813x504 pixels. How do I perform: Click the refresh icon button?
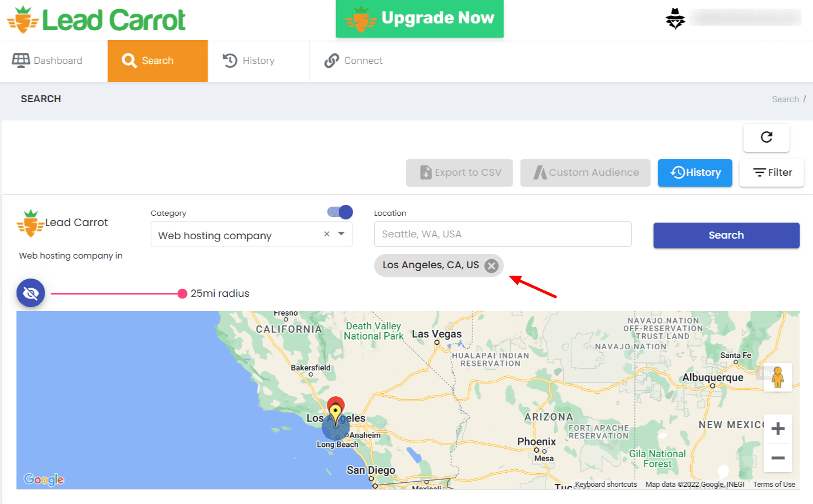click(x=766, y=137)
